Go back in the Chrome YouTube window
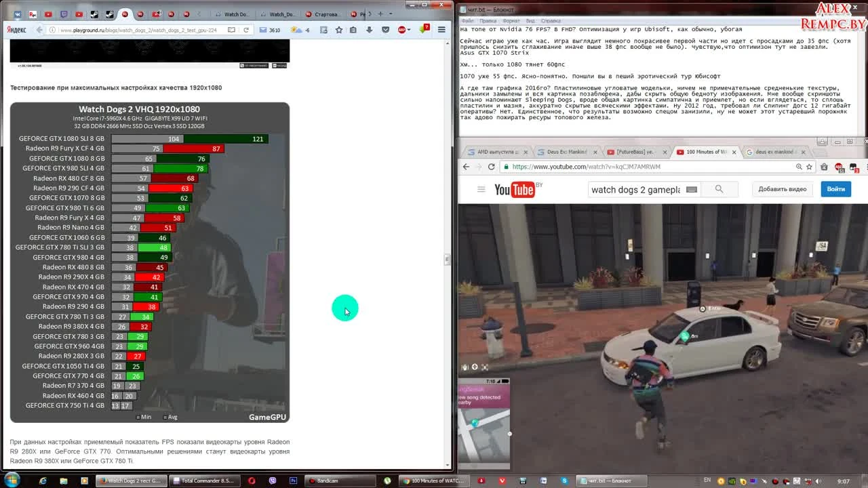868x488 pixels. [x=466, y=167]
